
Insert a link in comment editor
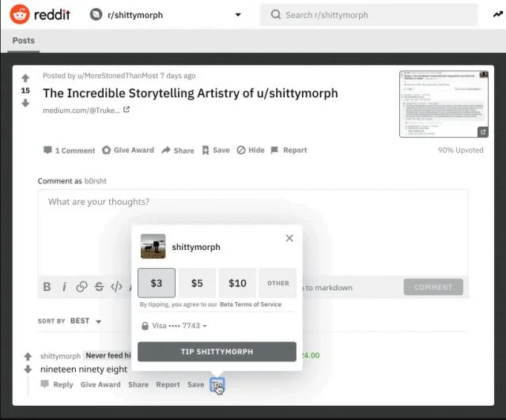tap(81, 287)
